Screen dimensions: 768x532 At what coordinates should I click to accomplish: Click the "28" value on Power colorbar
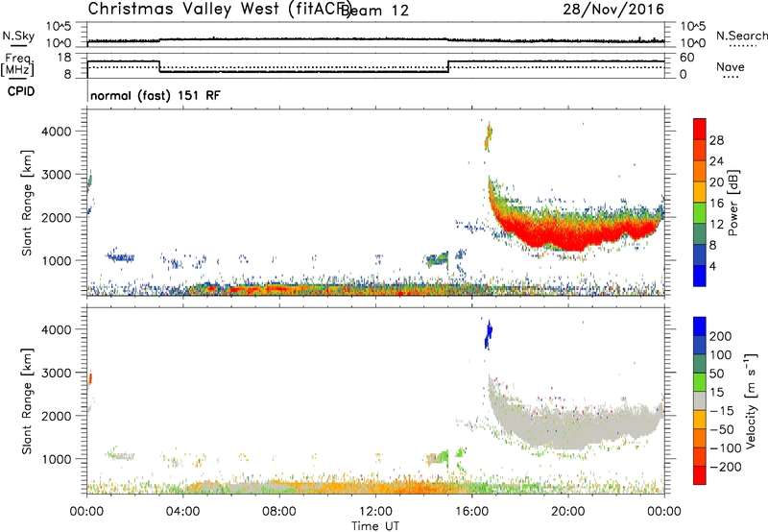tap(716, 140)
